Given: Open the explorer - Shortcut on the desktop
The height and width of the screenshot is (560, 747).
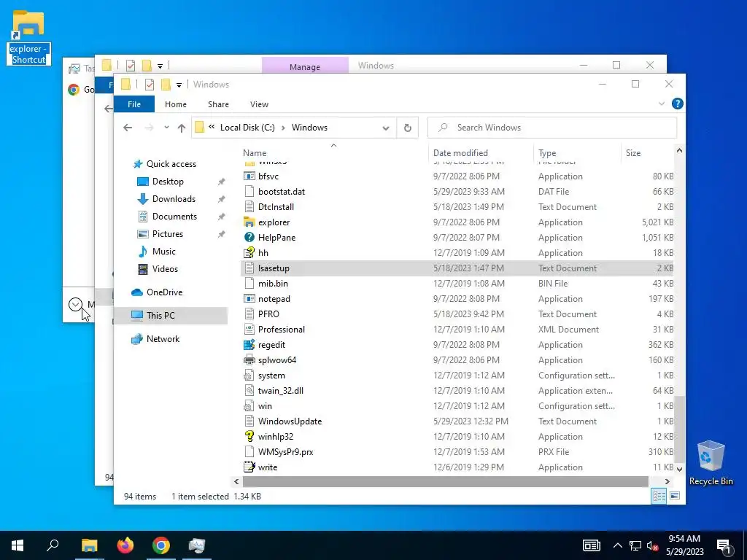Looking at the screenshot, I should click(28, 38).
